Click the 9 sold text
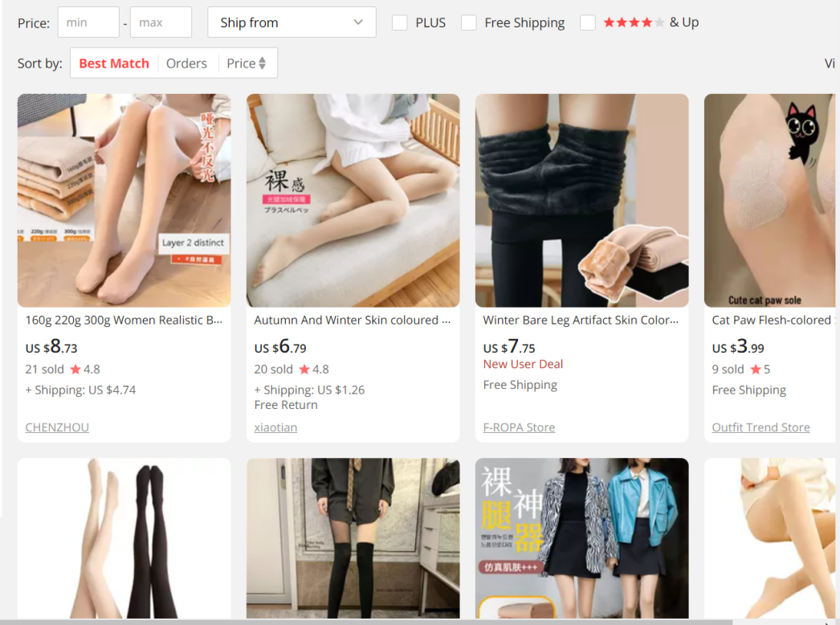The width and height of the screenshot is (840, 625). pos(728,370)
